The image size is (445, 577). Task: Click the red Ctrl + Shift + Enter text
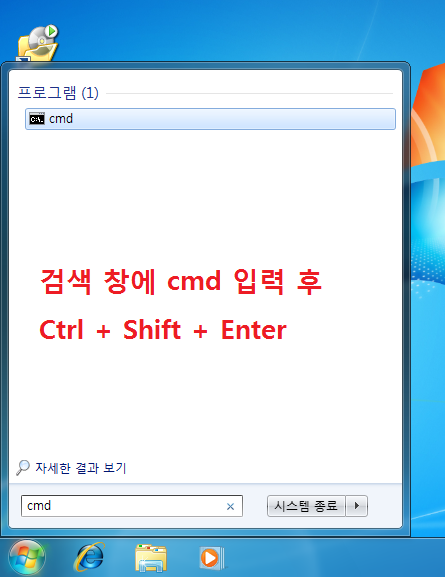[x=163, y=330]
